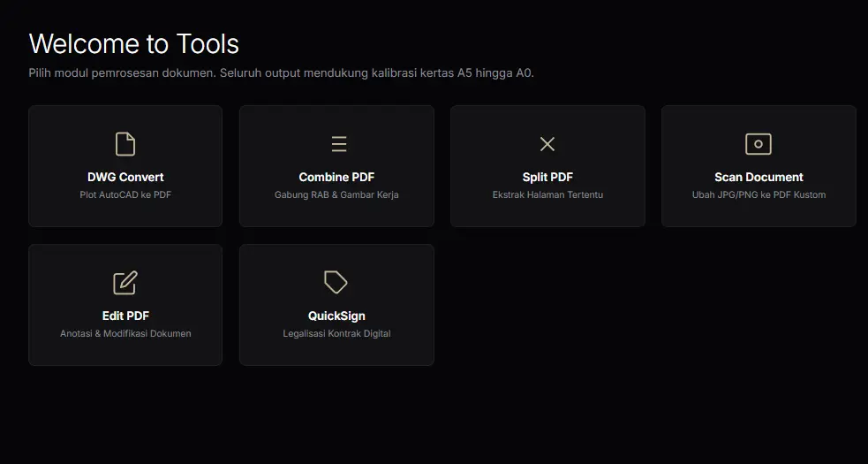Click the 'Gabung RAB & Gambar Kerja' text
This screenshot has width=868, height=464.
(x=336, y=194)
